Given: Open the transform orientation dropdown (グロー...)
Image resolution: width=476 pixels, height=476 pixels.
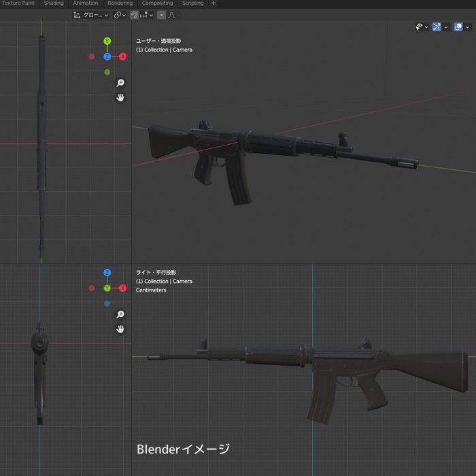Looking at the screenshot, I should pos(90,15).
